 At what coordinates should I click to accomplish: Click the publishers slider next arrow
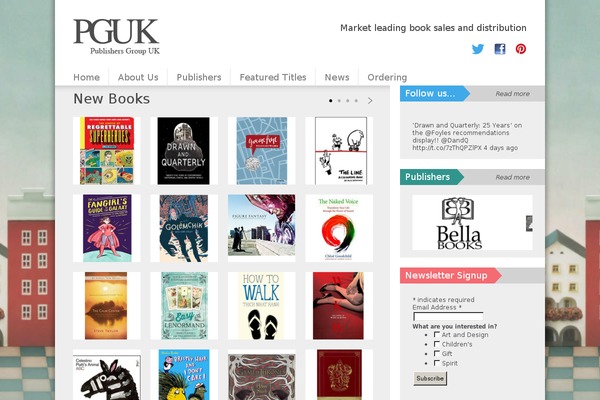tap(529, 224)
